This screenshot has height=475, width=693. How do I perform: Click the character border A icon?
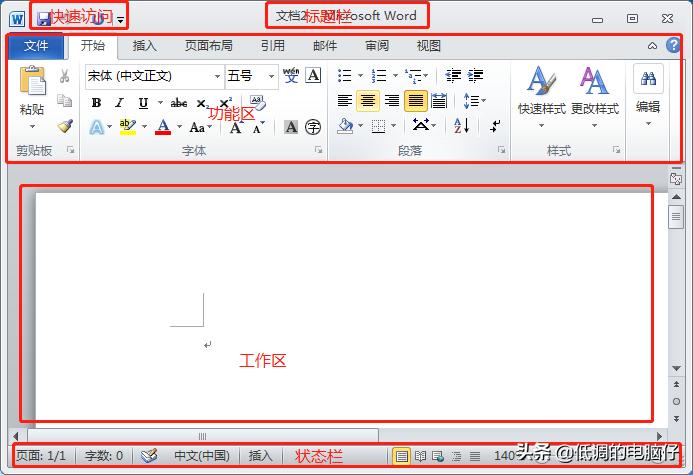click(x=313, y=75)
